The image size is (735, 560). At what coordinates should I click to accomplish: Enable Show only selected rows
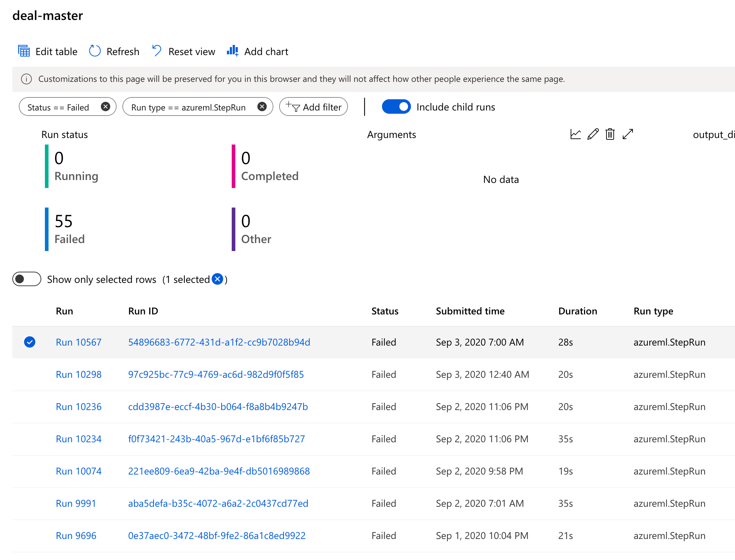[26, 279]
